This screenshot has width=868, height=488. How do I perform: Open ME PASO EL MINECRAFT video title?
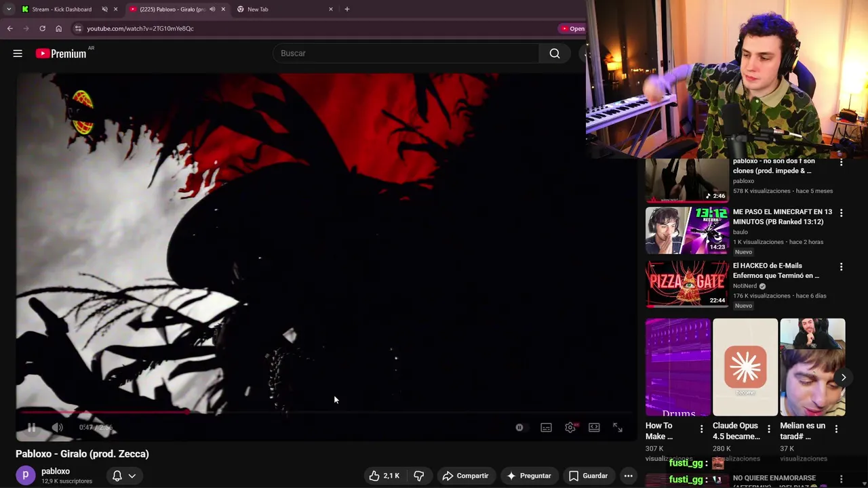pyautogui.click(x=783, y=217)
